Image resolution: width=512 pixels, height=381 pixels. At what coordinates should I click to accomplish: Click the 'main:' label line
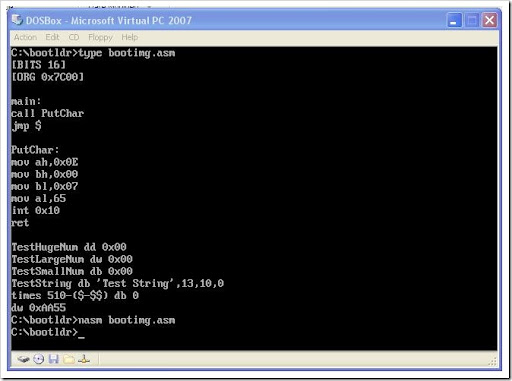pyautogui.click(x=26, y=101)
